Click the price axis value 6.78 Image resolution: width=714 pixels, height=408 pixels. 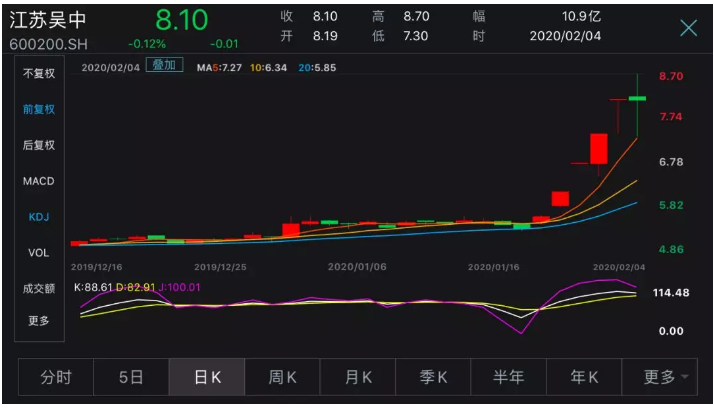click(x=671, y=162)
